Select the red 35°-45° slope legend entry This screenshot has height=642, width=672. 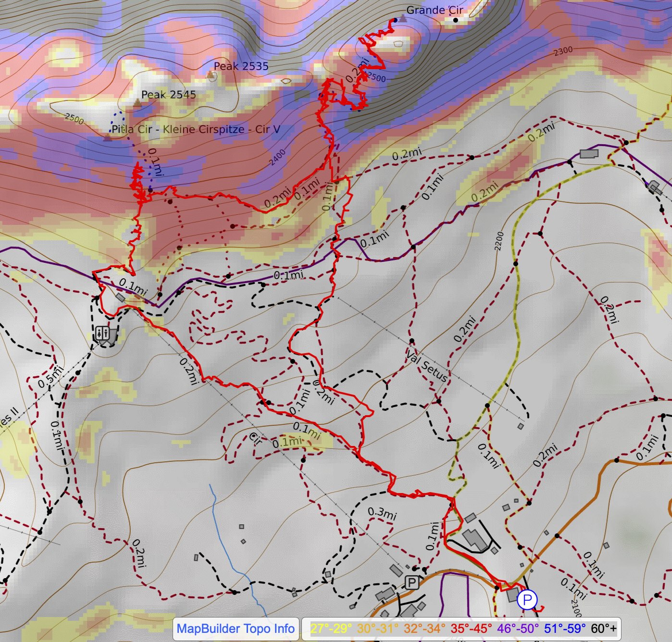click(x=471, y=629)
